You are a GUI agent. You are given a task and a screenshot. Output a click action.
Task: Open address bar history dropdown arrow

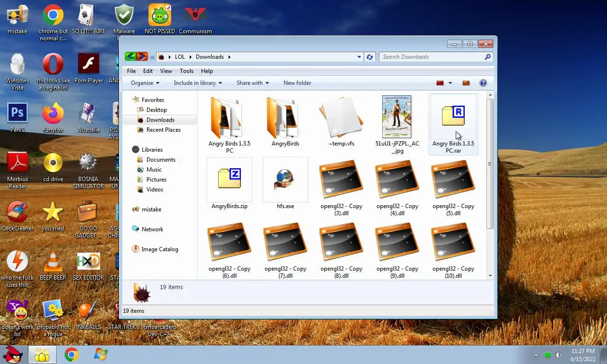[x=359, y=57]
